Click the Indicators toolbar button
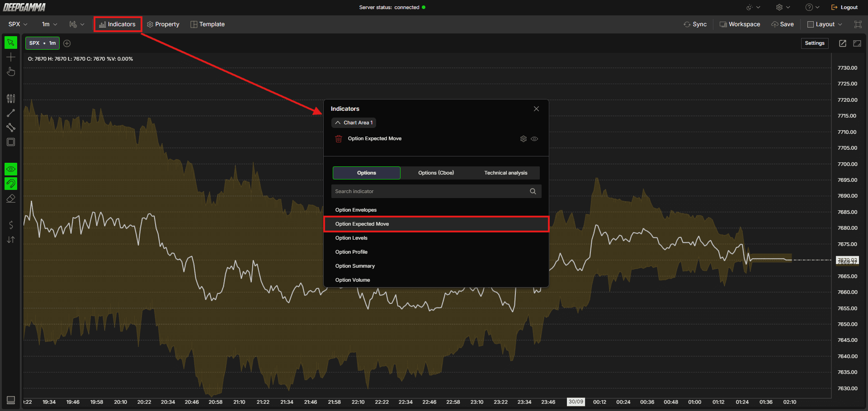The width and height of the screenshot is (868, 411). (118, 24)
